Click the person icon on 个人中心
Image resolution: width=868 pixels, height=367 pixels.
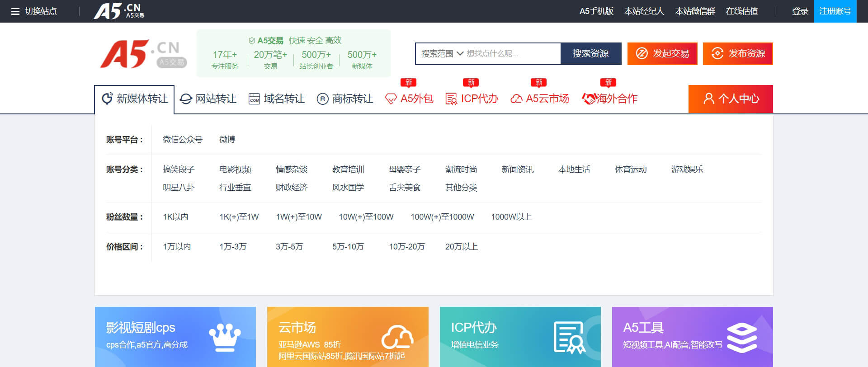tap(708, 99)
